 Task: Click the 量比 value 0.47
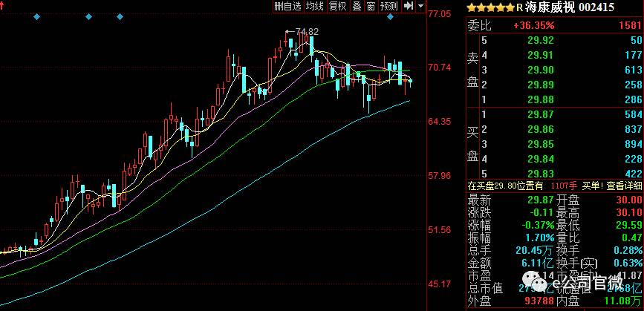[633, 238]
